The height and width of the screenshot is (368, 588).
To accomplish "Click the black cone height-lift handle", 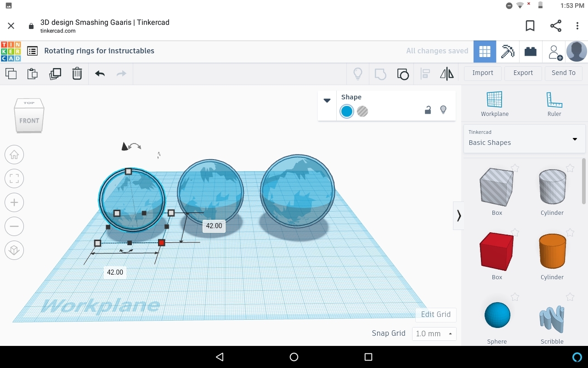I will 124,146.
